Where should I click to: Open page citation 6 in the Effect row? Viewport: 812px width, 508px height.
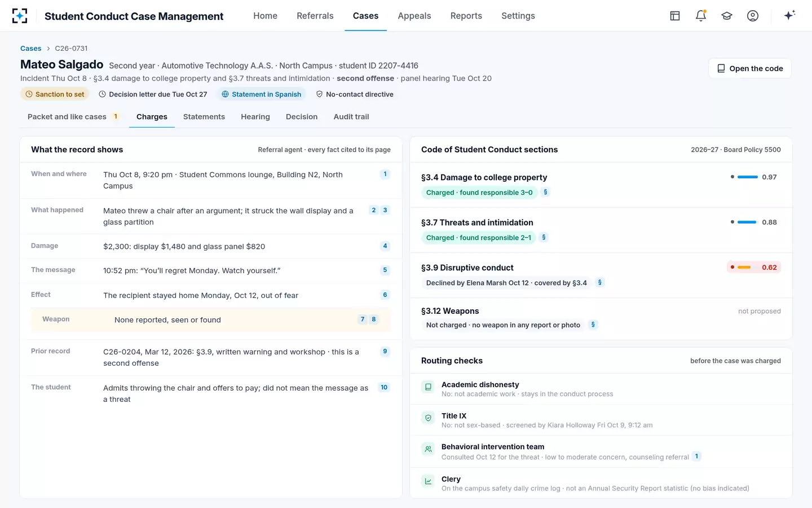point(385,295)
